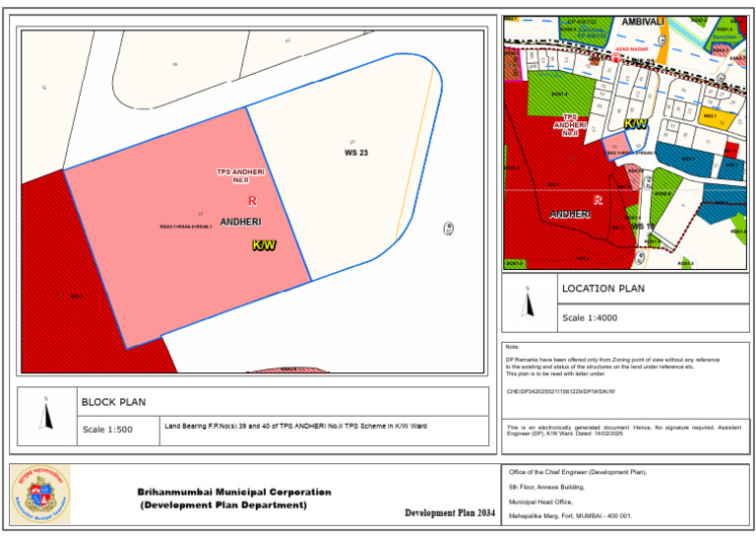Image resolution: width=756 pixels, height=536 pixels.
Task: Click the pink highlighted plot in location plan map
Action: (x=616, y=146)
